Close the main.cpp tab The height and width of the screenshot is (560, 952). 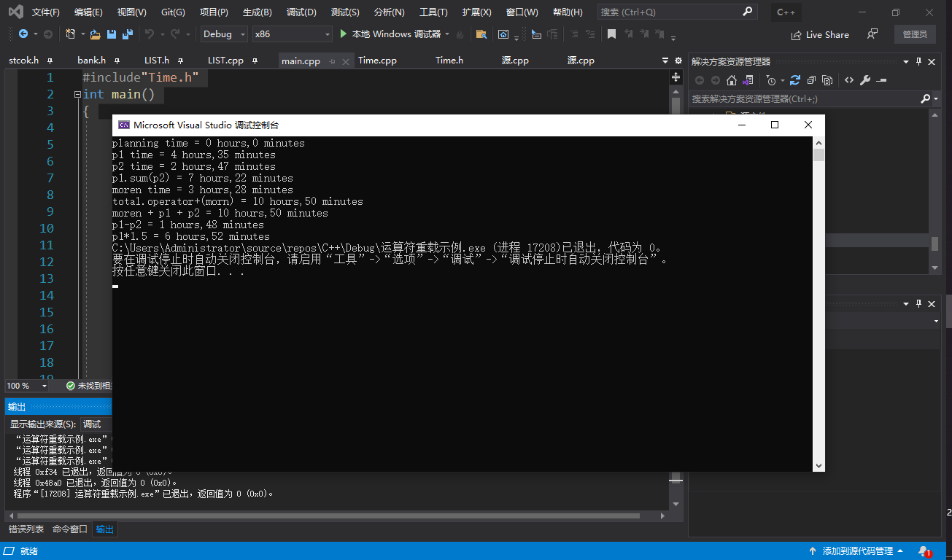344,61
